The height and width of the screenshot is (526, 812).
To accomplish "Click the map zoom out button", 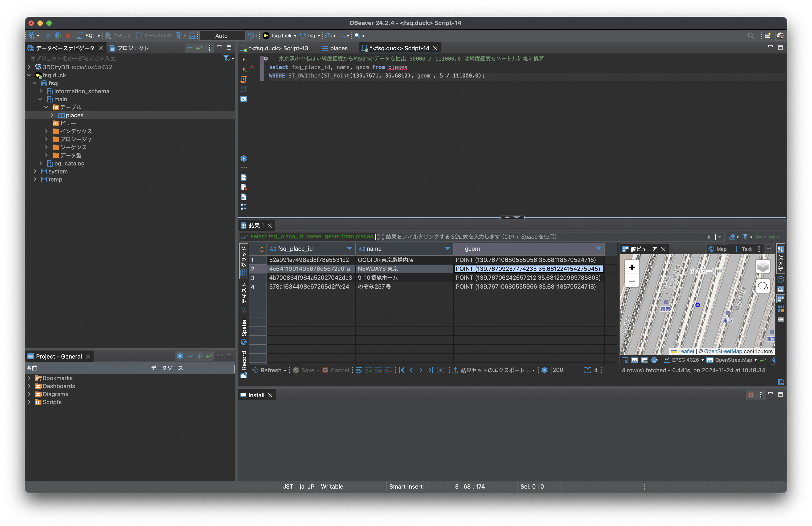I will pos(632,281).
